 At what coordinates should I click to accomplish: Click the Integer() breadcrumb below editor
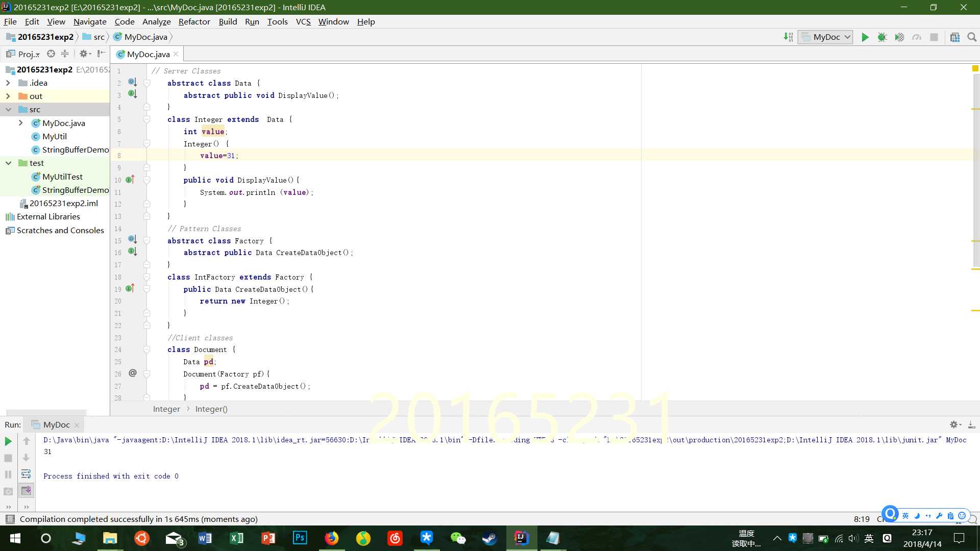click(211, 409)
